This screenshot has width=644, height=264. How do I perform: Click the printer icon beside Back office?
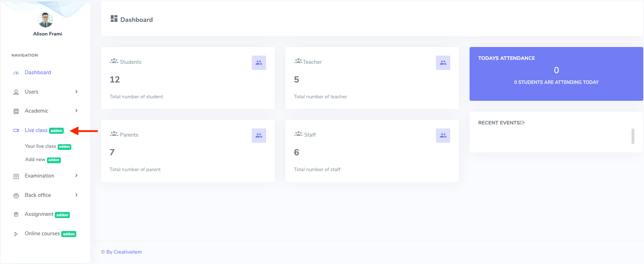16,195
